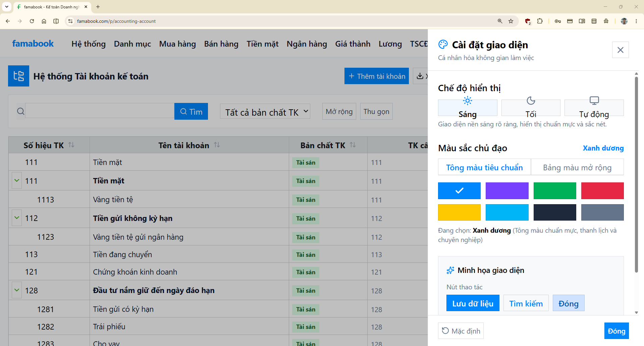
Task: Switch to Tối dark mode
Action: pyautogui.click(x=531, y=108)
